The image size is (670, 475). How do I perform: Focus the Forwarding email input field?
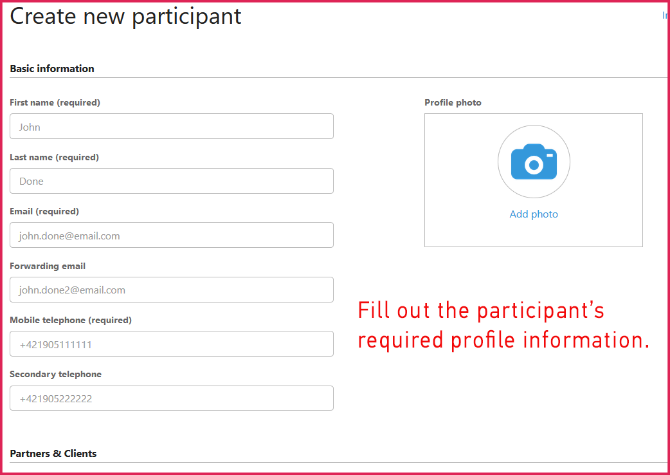pos(171,290)
